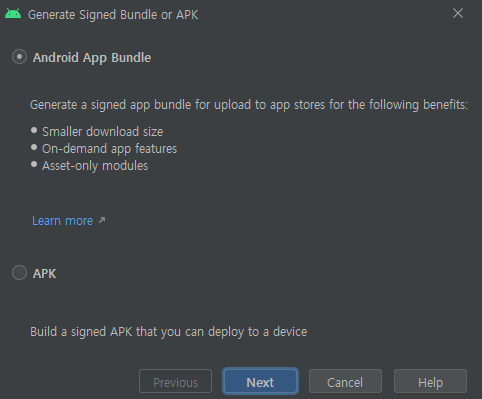The image size is (482, 399).
Task: Click the dialog title Generate Signed Bundle or APK
Action: coord(113,15)
